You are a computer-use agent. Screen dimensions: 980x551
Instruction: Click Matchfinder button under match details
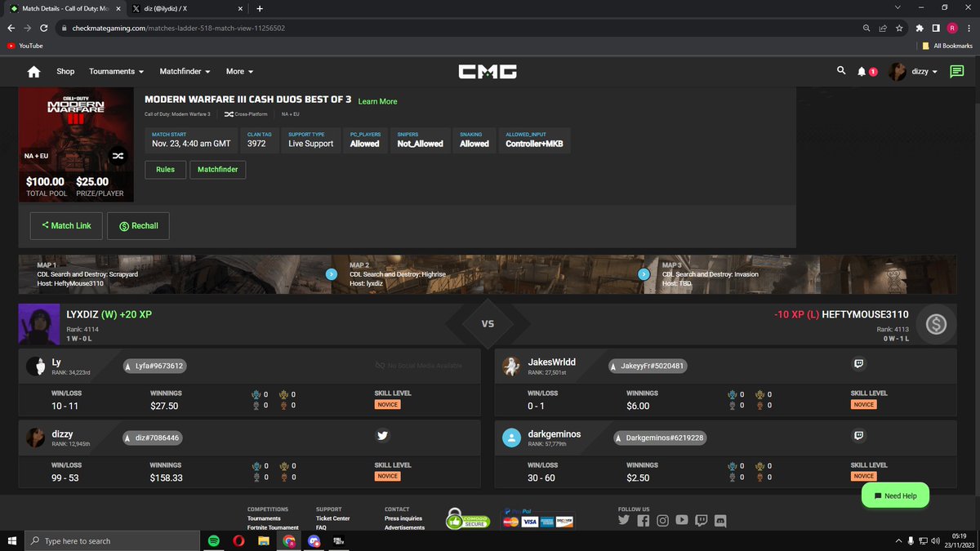218,170
